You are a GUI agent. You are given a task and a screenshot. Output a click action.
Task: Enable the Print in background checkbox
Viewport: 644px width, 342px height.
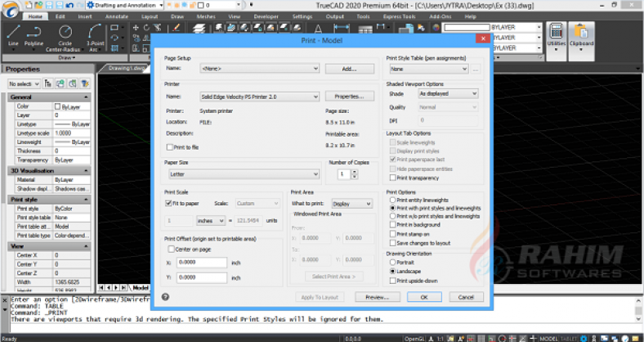(392, 224)
